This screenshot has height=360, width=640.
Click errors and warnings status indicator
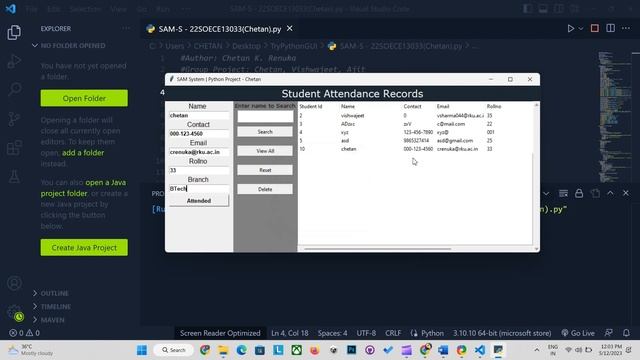(x=24, y=333)
